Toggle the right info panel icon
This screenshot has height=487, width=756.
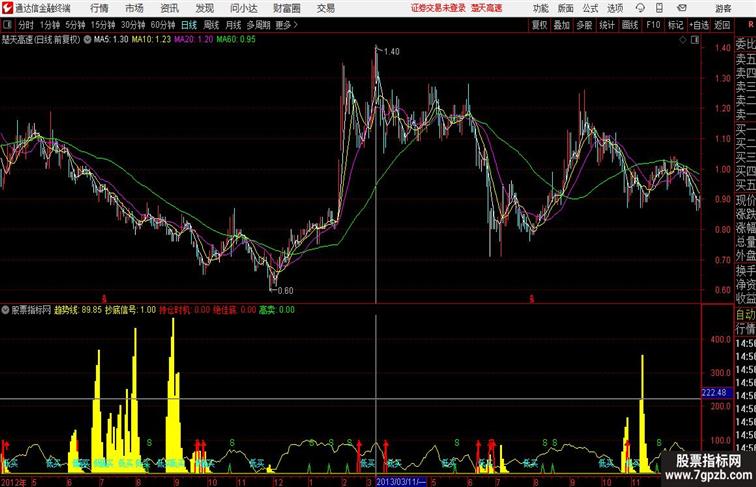click(695, 40)
